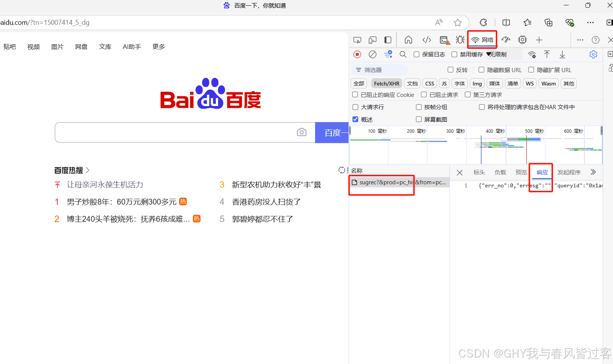
Task: Select 响应 response tab
Action: click(x=542, y=172)
